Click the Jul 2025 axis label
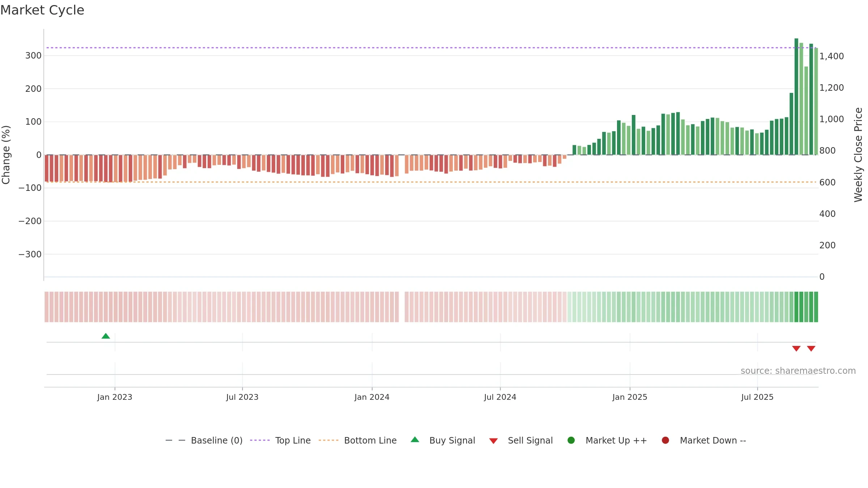This screenshot has height=488, width=868. 757,397
